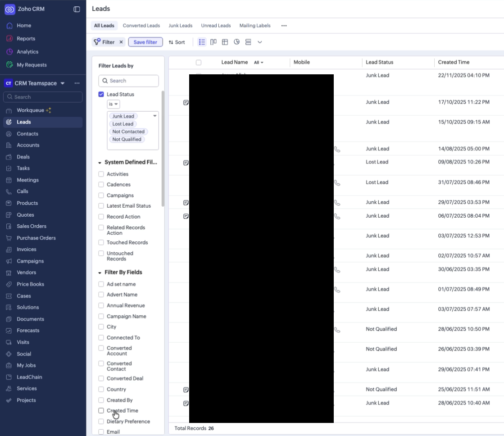
Task: Switch to the Junk Leads tab
Action: 181,26
